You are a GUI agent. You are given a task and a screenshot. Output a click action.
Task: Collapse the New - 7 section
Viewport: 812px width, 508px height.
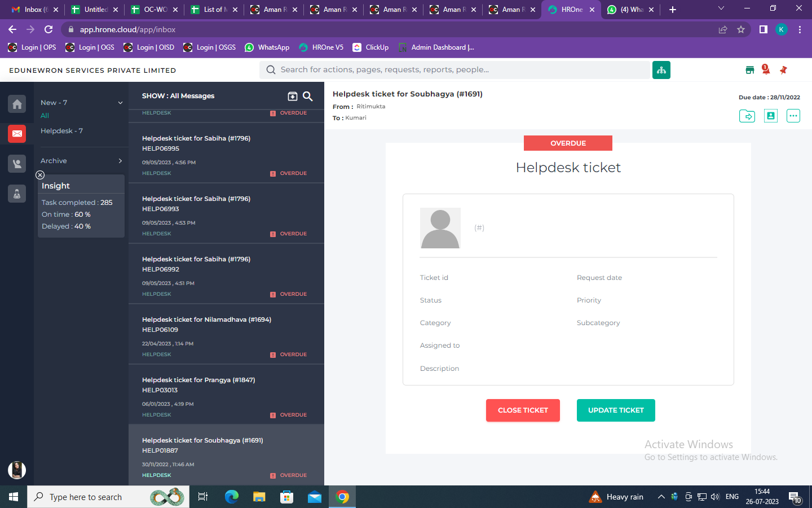120,103
